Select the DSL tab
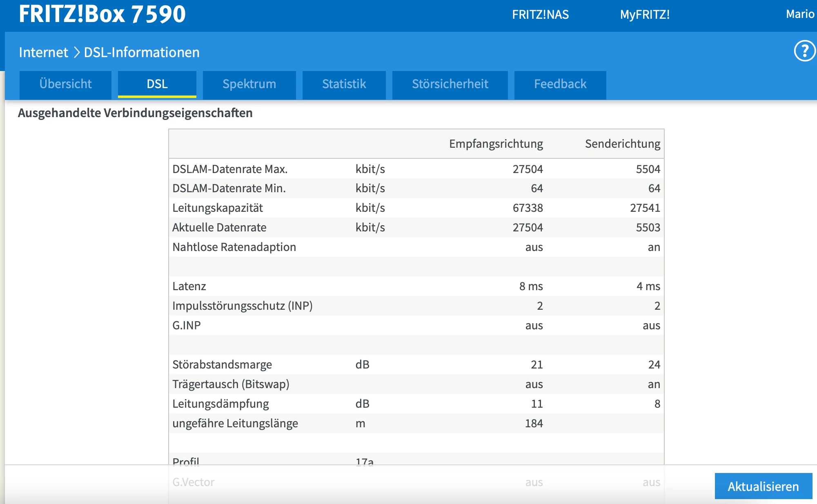 [157, 84]
